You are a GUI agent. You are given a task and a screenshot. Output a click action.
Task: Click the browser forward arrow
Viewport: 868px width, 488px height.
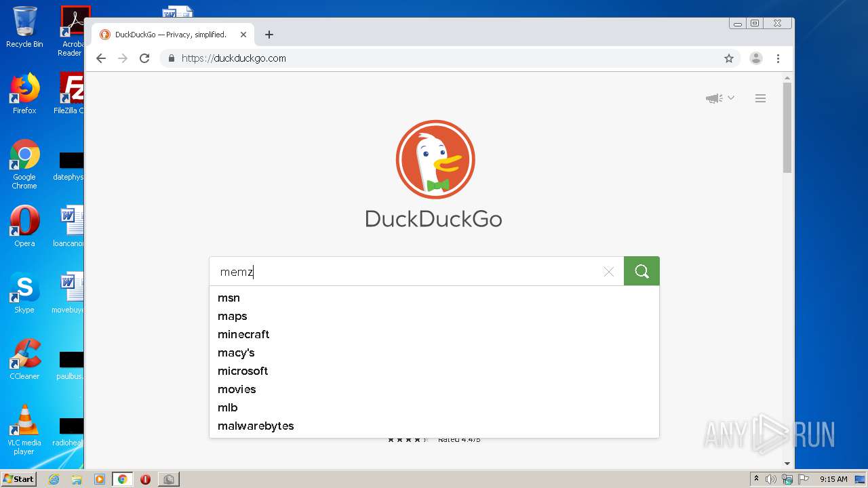[123, 58]
